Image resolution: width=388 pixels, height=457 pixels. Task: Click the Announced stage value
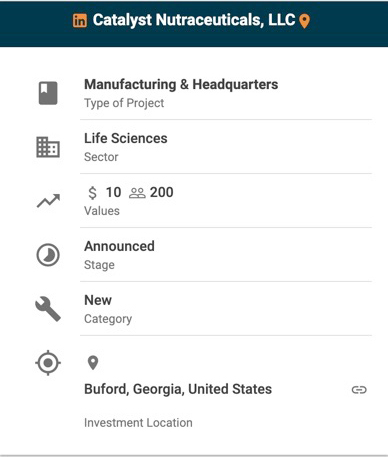(x=119, y=246)
